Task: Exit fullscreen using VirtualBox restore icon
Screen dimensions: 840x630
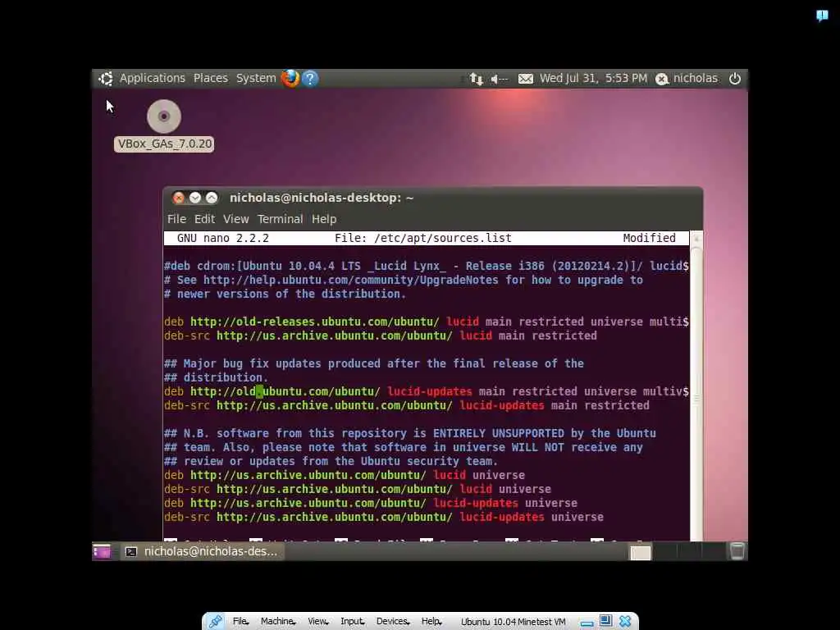Action: click(x=605, y=622)
